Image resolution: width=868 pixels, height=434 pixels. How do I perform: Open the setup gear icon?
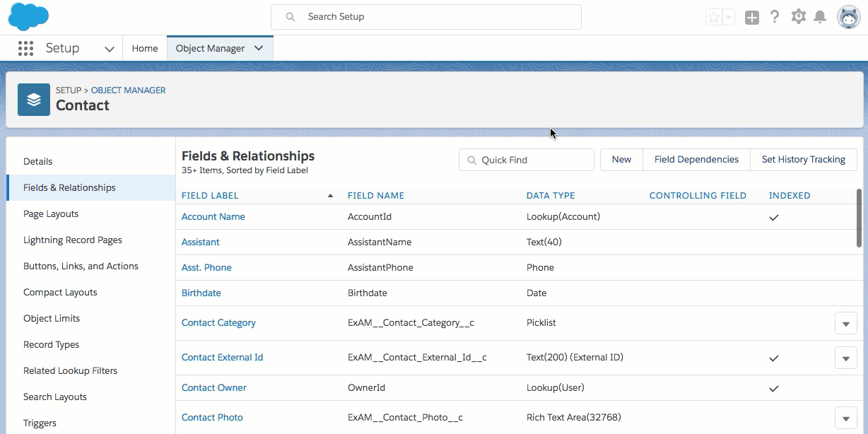tap(799, 16)
